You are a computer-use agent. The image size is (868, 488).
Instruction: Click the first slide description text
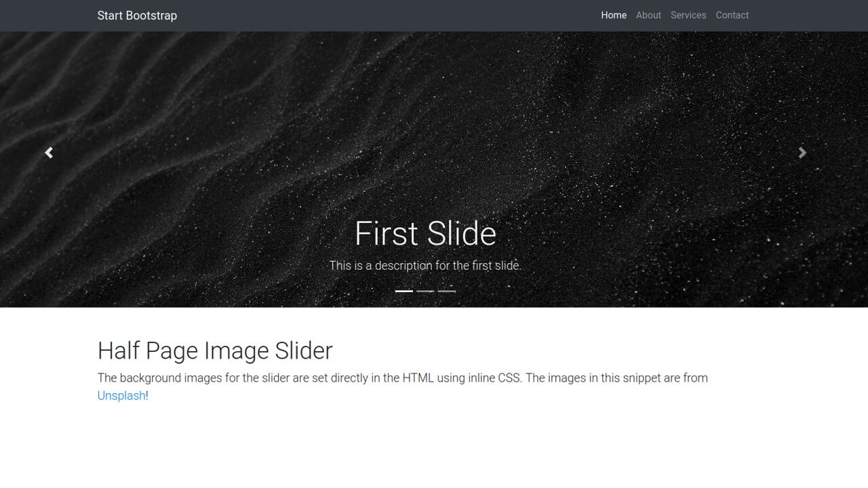pyautogui.click(x=425, y=265)
